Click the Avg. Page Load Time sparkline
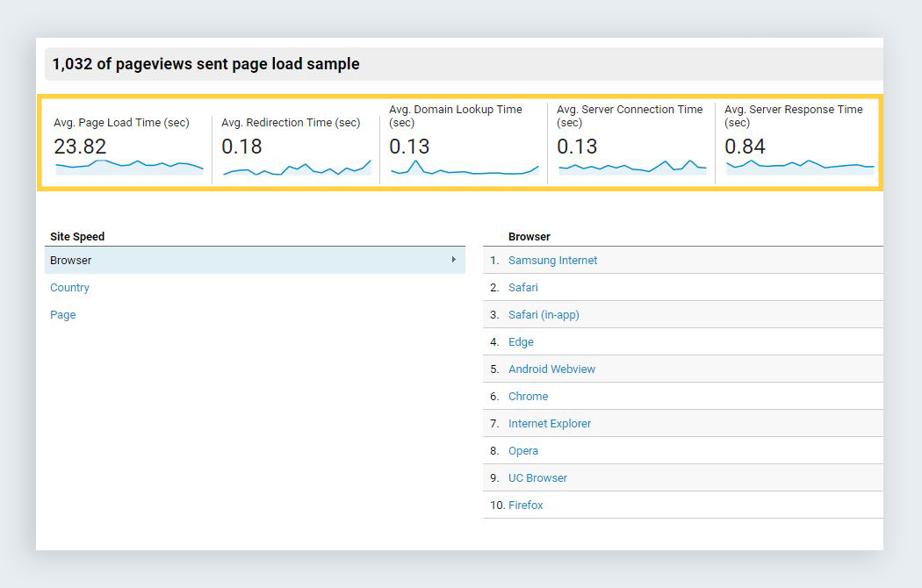Viewport: 922px width, 588px height. tap(129, 168)
